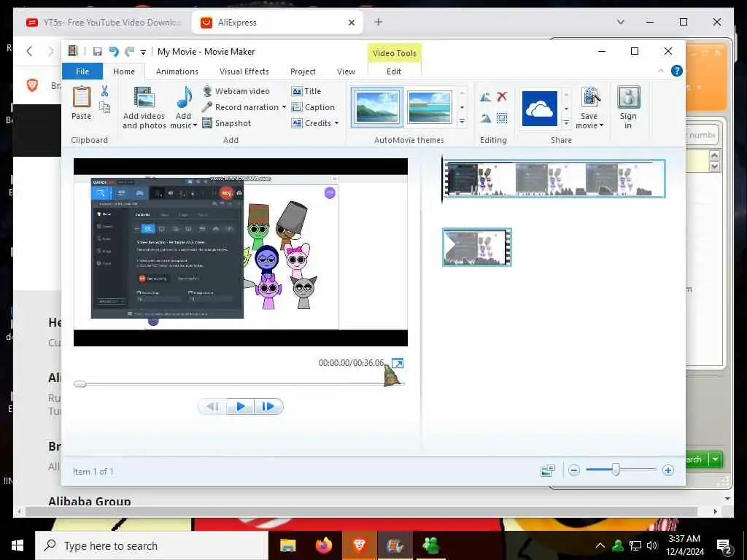Cut selection with scissors icon

click(x=105, y=91)
